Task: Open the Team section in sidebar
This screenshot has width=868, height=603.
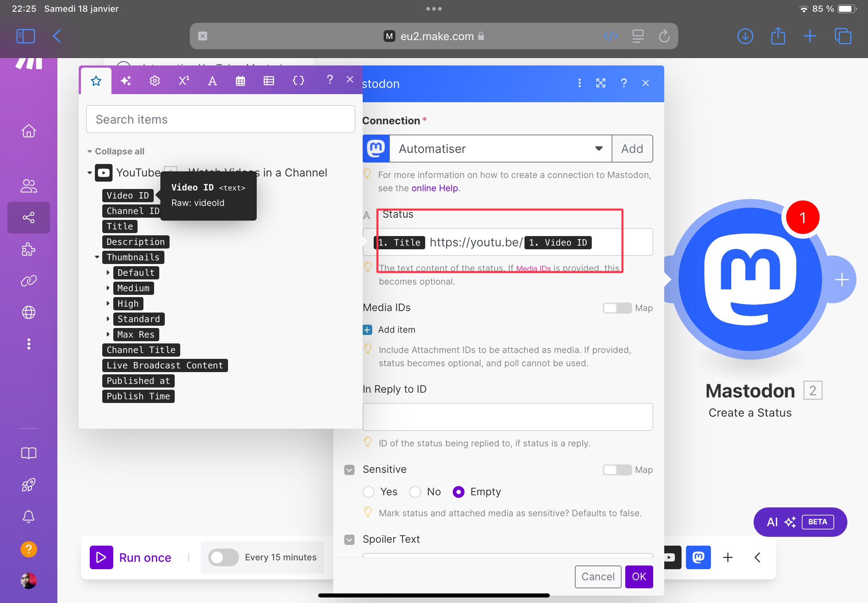Action: pos(29,186)
